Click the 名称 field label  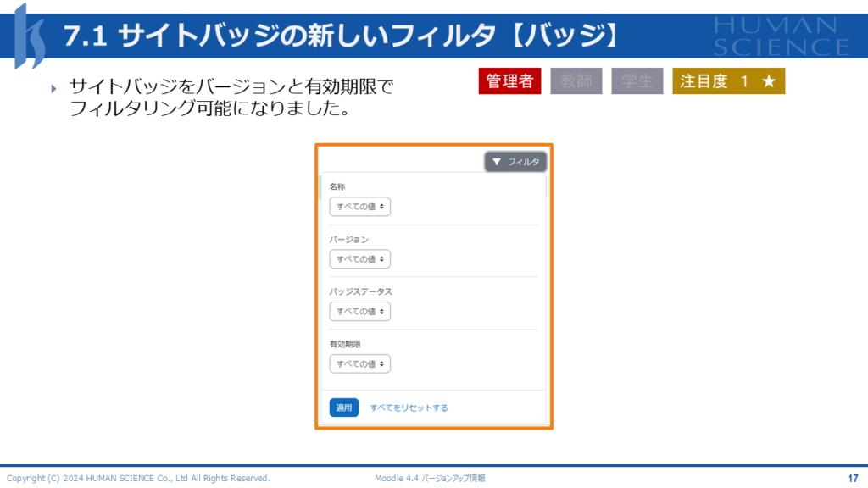(x=337, y=186)
